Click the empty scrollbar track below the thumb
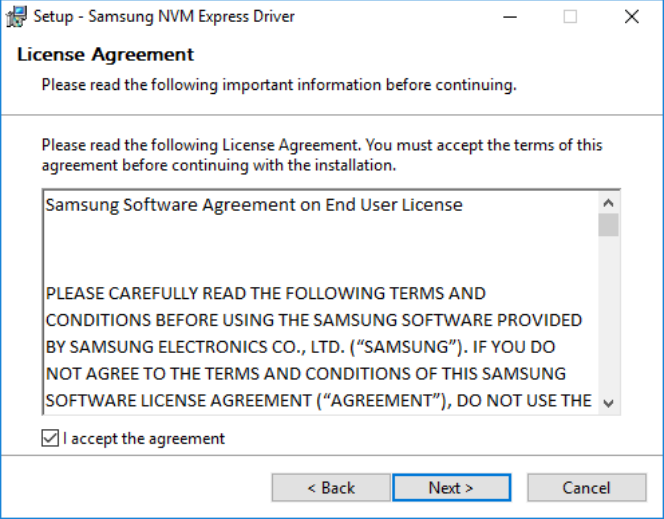The width and height of the screenshot is (664, 519). pyautogui.click(x=609, y=314)
